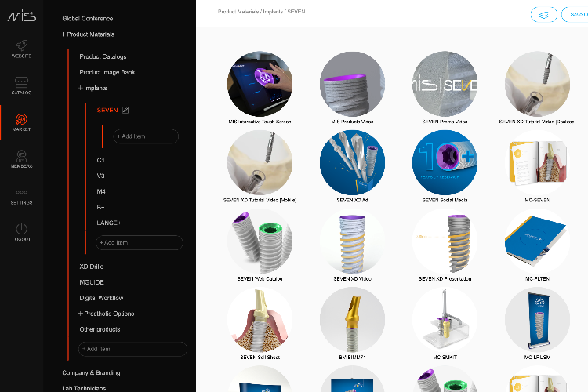Open the Website rocket icon section
The width and height of the screenshot is (588, 392).
point(21,49)
